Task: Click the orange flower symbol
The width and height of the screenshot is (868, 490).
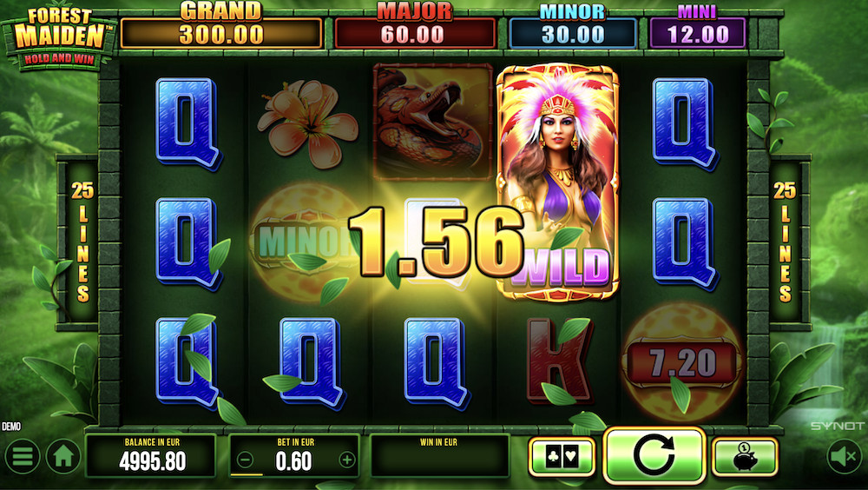Action: [307, 123]
